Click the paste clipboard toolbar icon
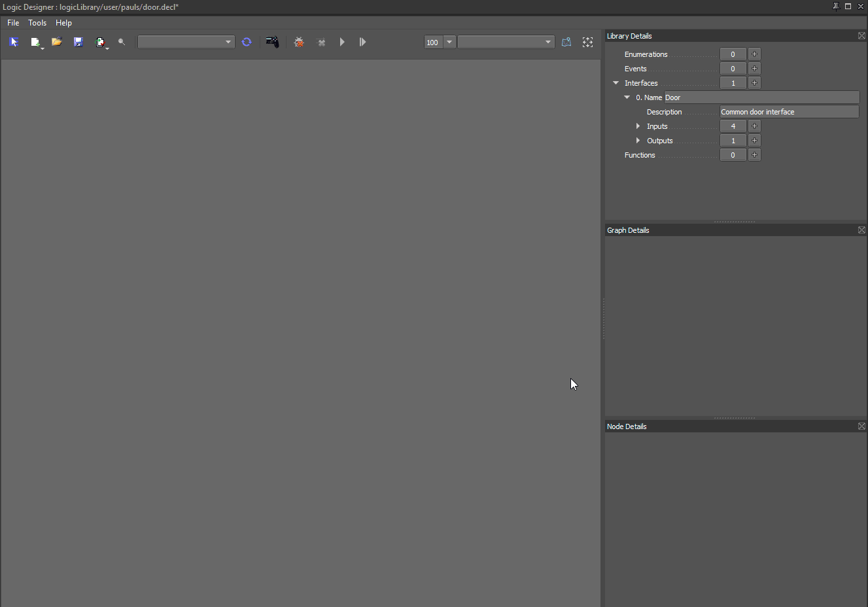 pos(100,42)
